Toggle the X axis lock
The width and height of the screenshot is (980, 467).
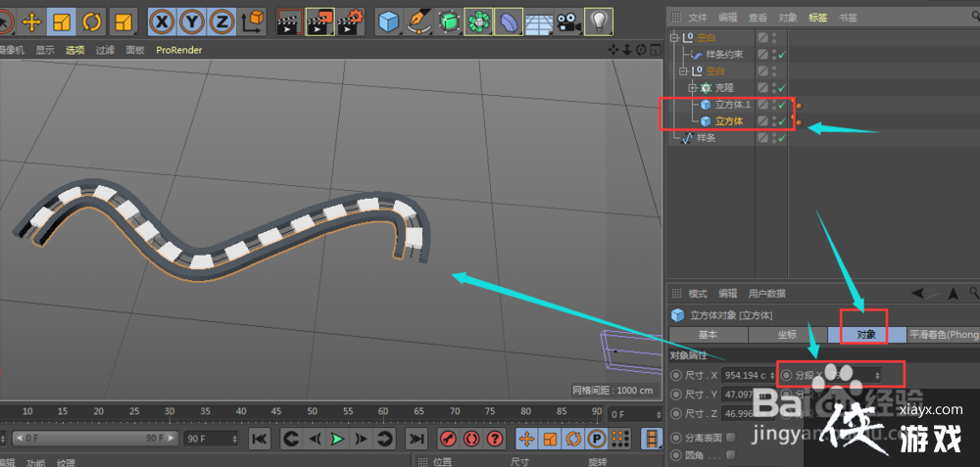[x=162, y=23]
